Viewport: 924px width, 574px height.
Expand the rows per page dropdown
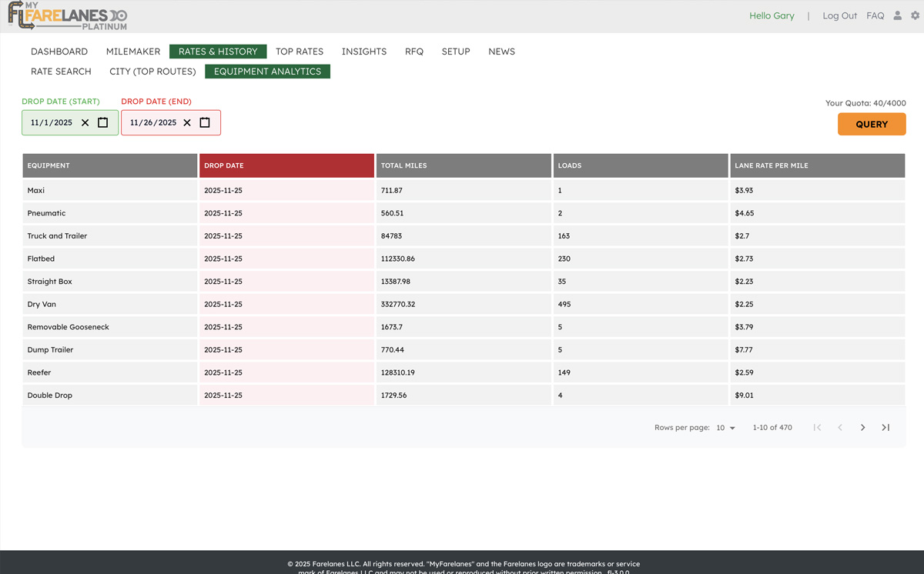click(725, 428)
